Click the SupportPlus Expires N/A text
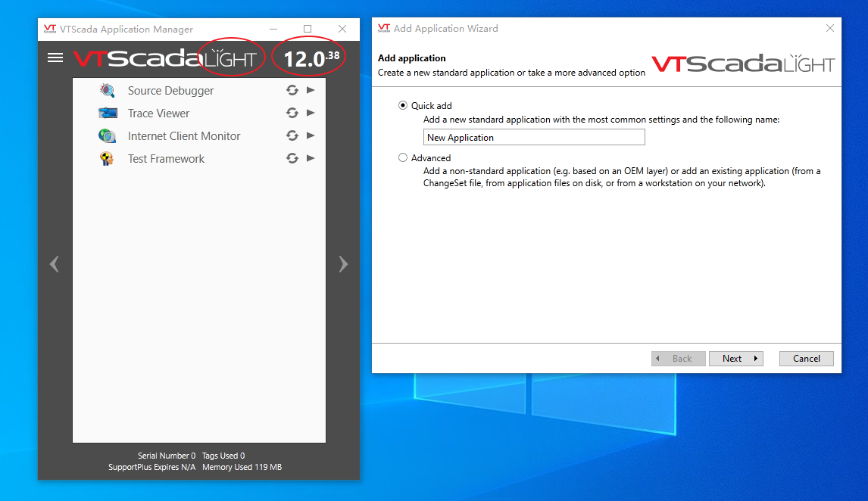 [x=151, y=467]
